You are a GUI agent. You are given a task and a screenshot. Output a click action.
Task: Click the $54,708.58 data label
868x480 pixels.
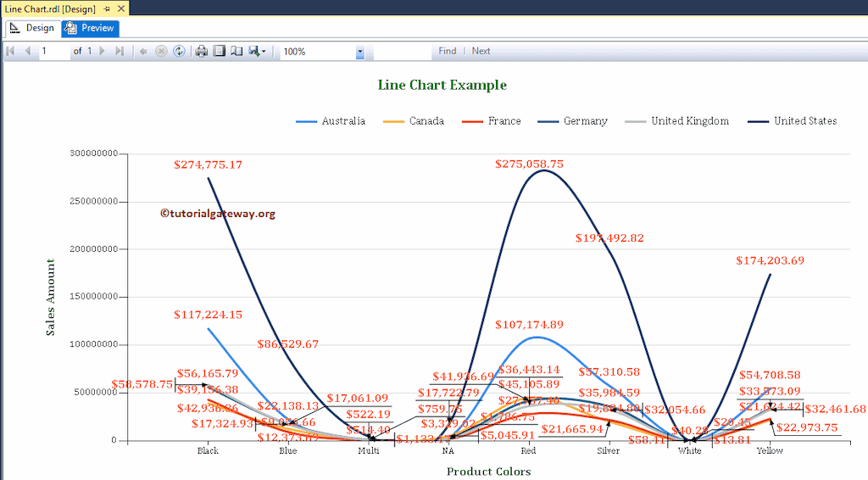[770, 375]
